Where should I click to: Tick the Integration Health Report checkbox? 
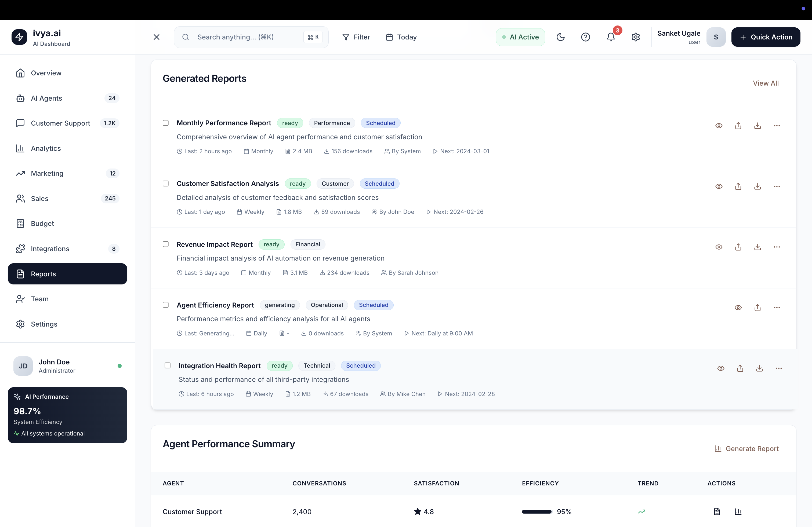coord(168,366)
